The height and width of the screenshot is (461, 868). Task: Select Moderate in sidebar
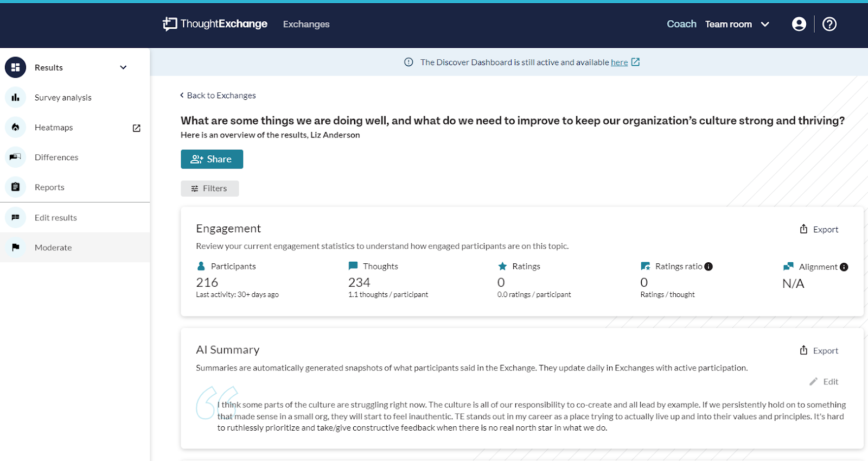[x=75, y=247]
